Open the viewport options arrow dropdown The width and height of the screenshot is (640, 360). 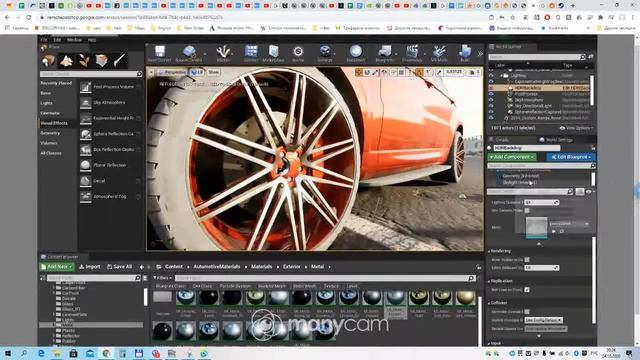coord(151,73)
